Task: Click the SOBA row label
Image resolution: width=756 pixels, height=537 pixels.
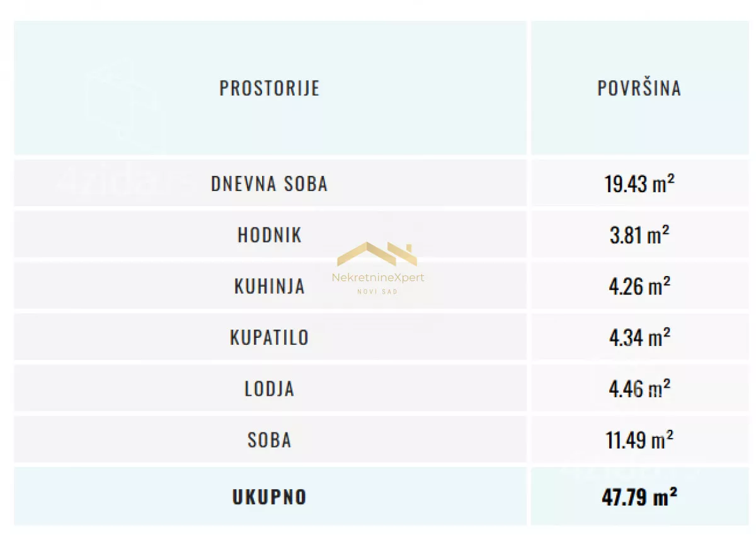Action: 270,439
